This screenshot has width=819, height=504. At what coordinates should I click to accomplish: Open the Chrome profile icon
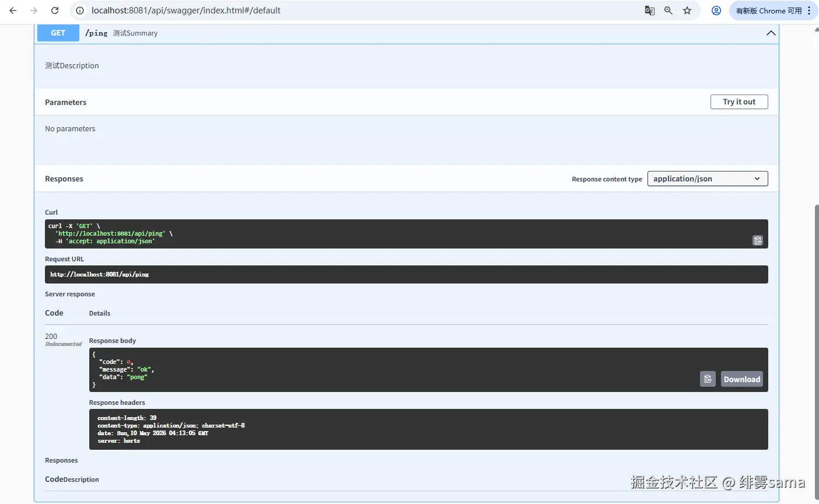[x=716, y=10]
